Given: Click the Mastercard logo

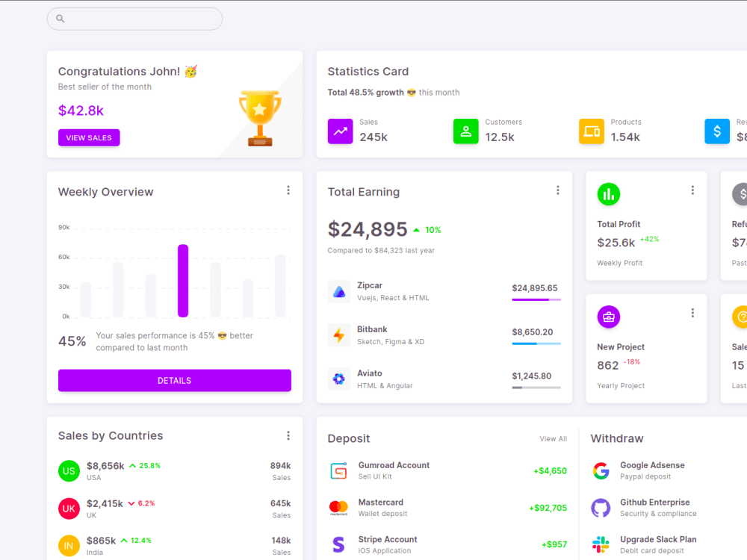Looking at the screenshot, I should coord(338,508).
